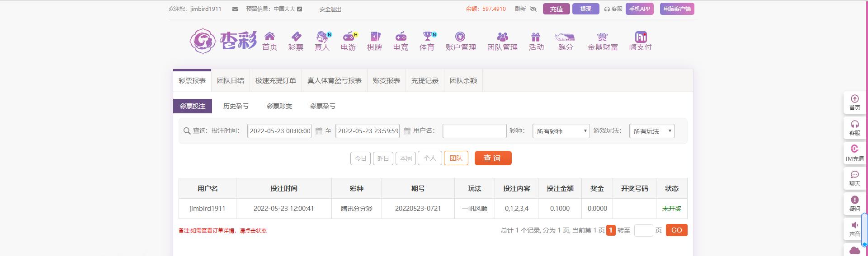The image size is (868, 256).
Task: Click 电脑客户端 button
Action: 677,9
